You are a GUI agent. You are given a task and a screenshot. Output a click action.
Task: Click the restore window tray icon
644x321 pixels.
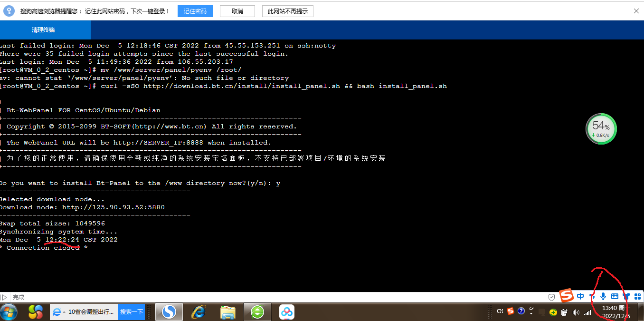tap(531, 308)
